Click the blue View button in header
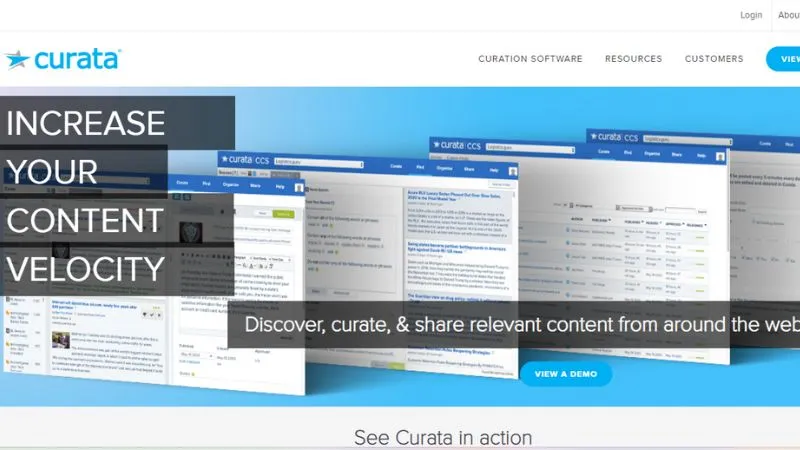Screen dimensions: 800x450 pyautogui.click(x=784, y=59)
